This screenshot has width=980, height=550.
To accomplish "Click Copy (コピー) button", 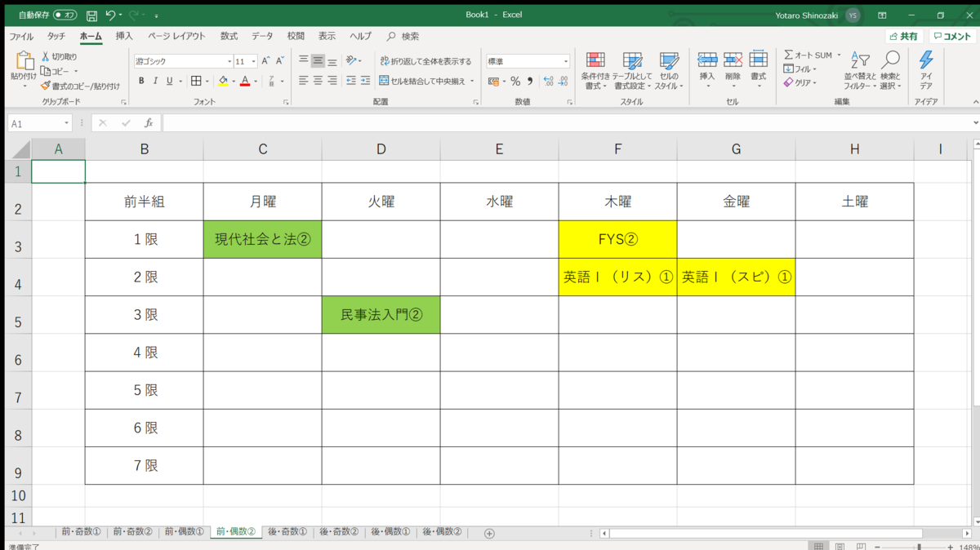I will (56, 71).
